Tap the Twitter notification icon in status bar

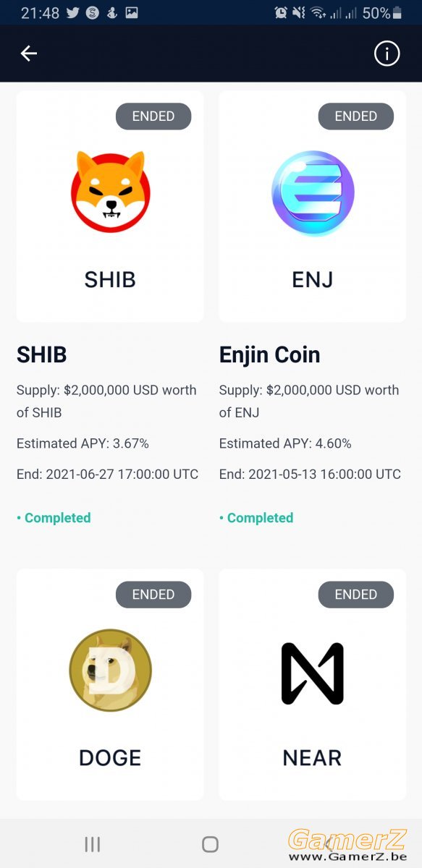tap(72, 12)
